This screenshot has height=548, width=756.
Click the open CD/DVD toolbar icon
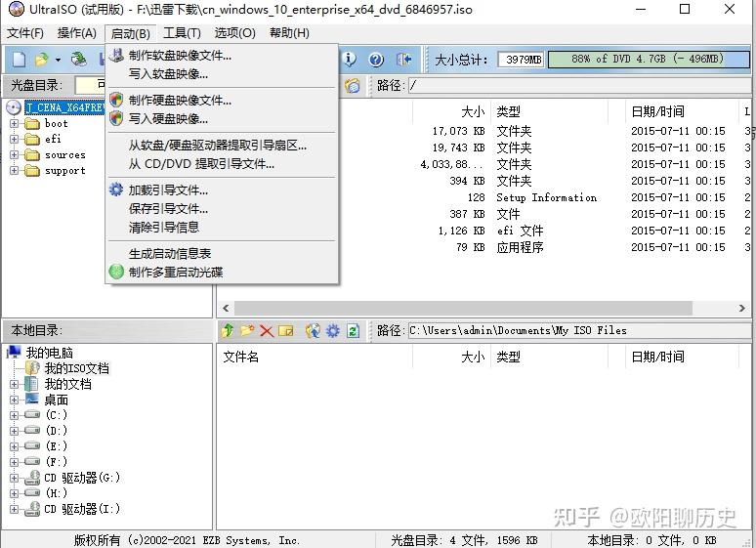pyautogui.click(x=78, y=59)
